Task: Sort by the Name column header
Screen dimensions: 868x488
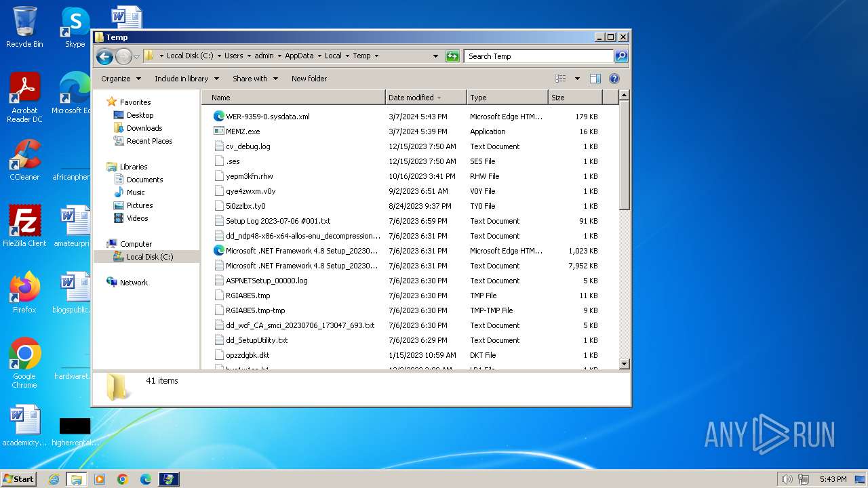Action: 293,98
